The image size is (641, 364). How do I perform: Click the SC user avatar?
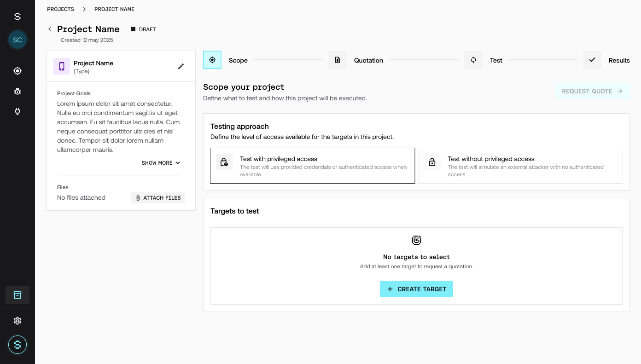point(17,40)
